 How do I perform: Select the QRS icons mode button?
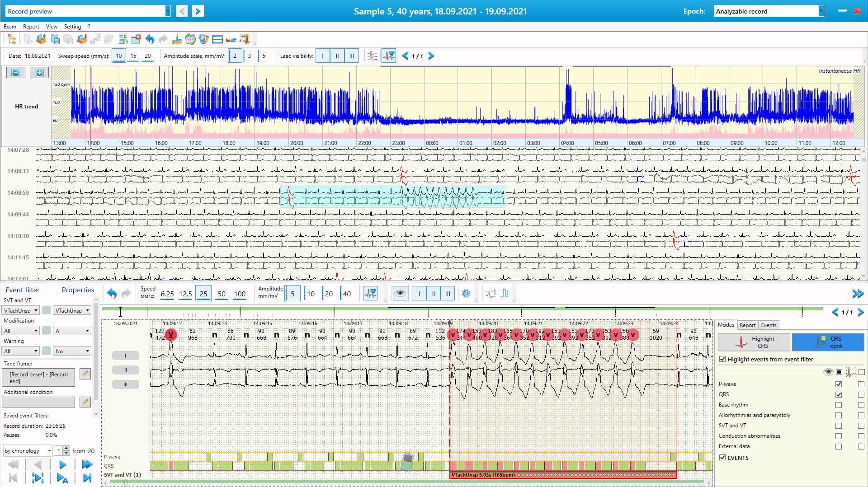828,342
